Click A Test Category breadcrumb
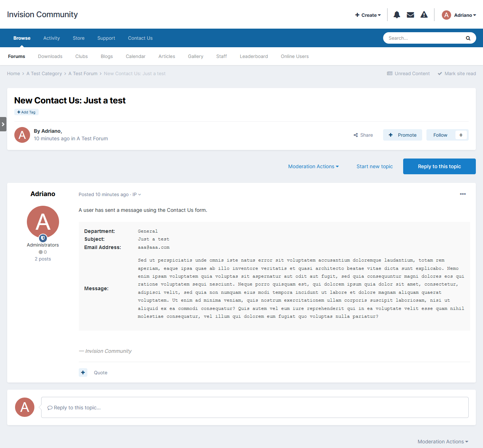This screenshot has height=448, width=483. coord(44,74)
